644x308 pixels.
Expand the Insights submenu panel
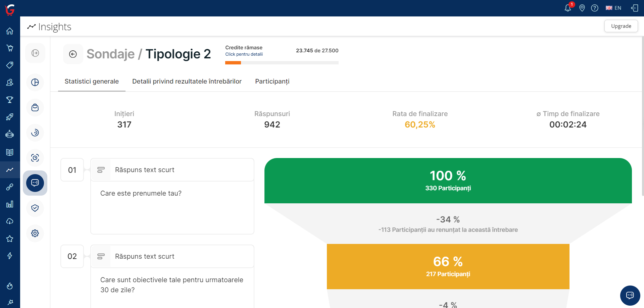[x=35, y=53]
